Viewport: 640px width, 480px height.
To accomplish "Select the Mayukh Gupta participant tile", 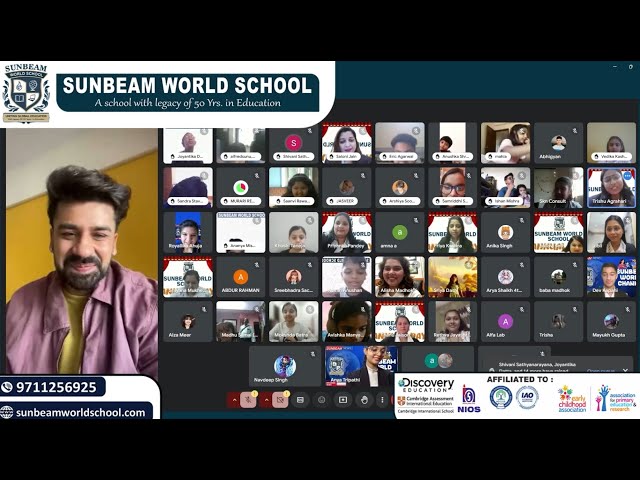I will coord(611,322).
